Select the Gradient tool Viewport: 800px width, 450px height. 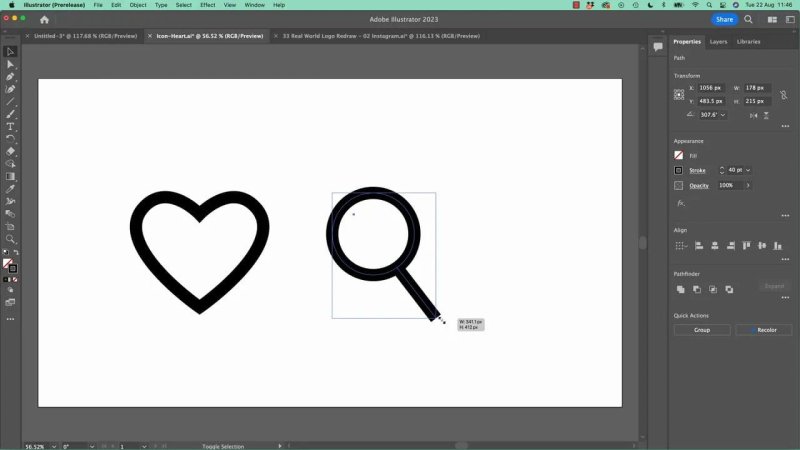pyautogui.click(x=10, y=177)
